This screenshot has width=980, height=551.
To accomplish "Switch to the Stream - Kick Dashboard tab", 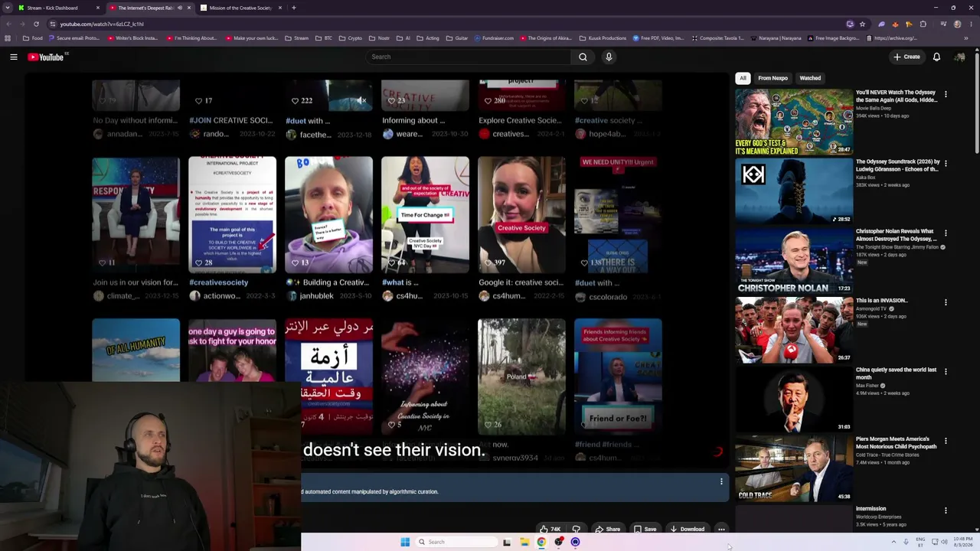I will click(60, 8).
